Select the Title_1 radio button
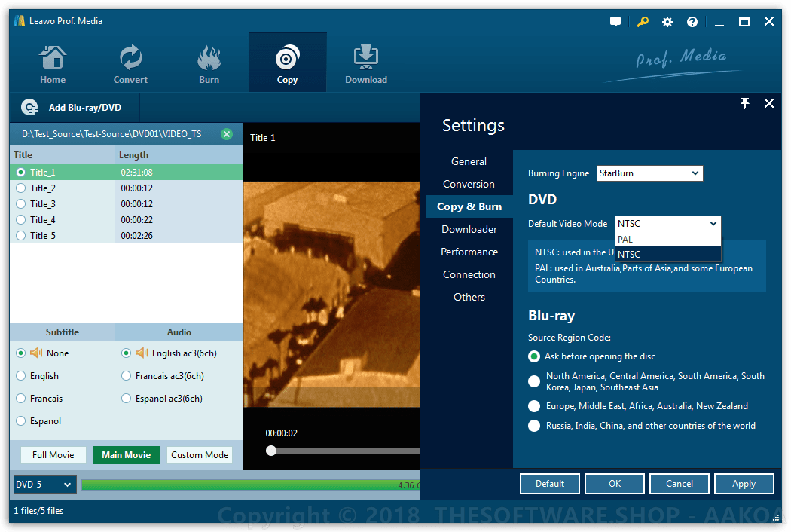Image resolution: width=791 pixels, height=532 pixels. click(20, 172)
